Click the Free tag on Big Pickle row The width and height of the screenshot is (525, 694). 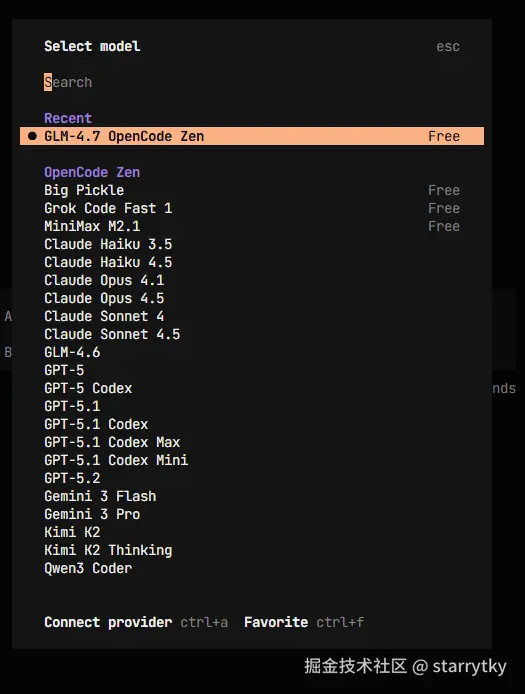pyautogui.click(x=444, y=190)
